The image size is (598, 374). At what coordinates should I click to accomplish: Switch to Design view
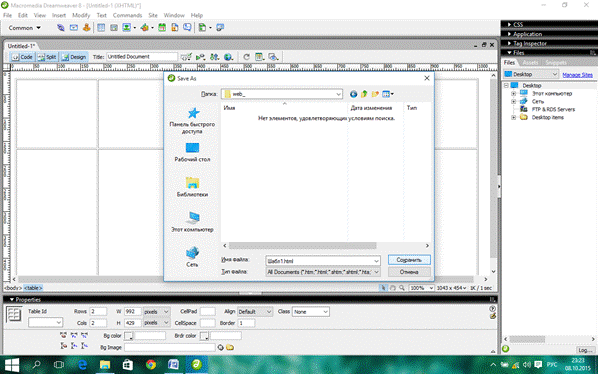(74, 57)
